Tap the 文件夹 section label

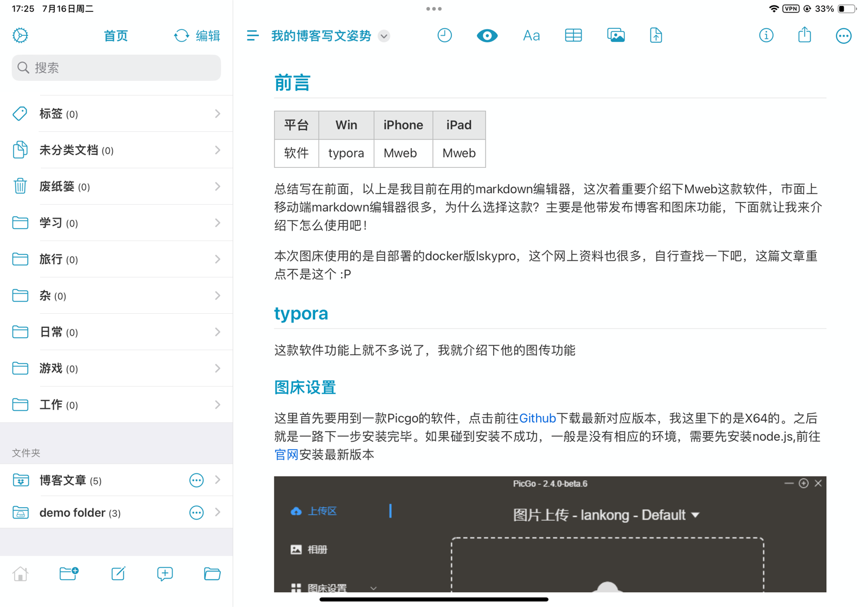(26, 453)
